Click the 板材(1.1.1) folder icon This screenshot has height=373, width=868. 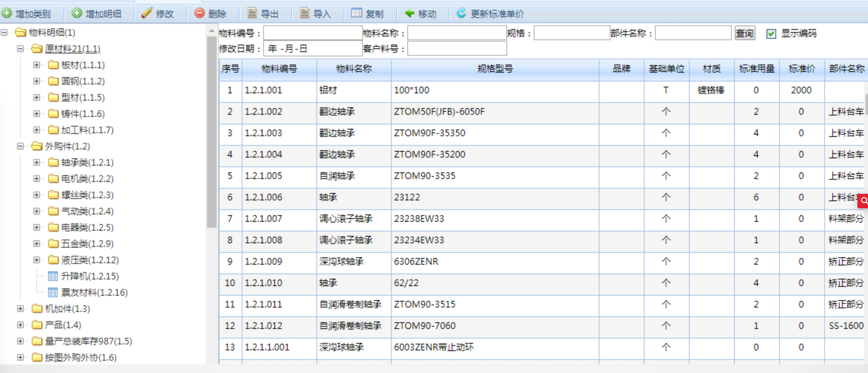[x=53, y=65]
